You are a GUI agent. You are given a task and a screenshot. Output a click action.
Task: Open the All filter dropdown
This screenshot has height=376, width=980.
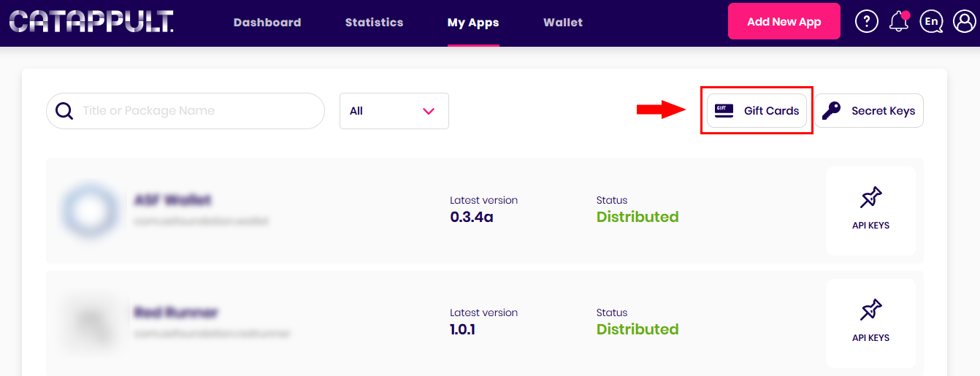coord(394,111)
